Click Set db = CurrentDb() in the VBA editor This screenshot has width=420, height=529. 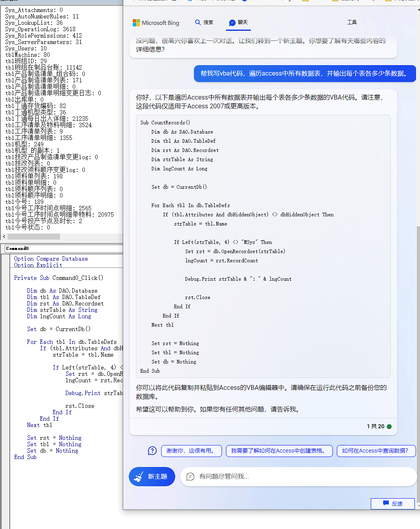click(x=59, y=329)
